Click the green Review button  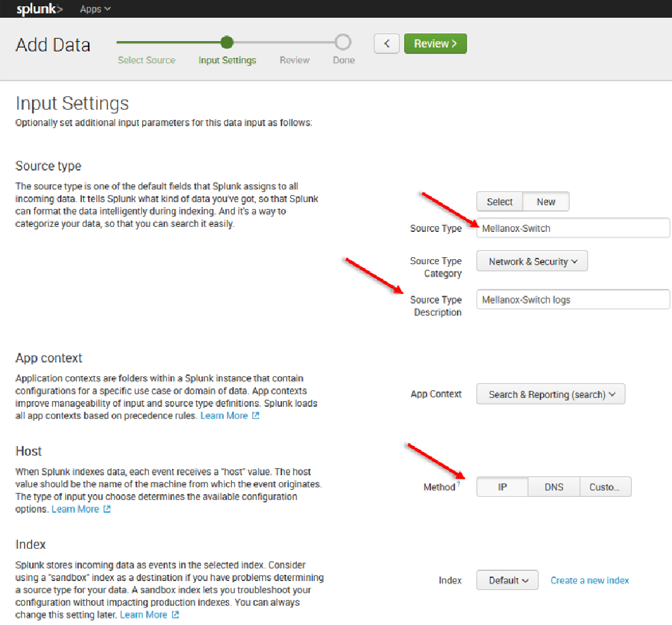[435, 43]
